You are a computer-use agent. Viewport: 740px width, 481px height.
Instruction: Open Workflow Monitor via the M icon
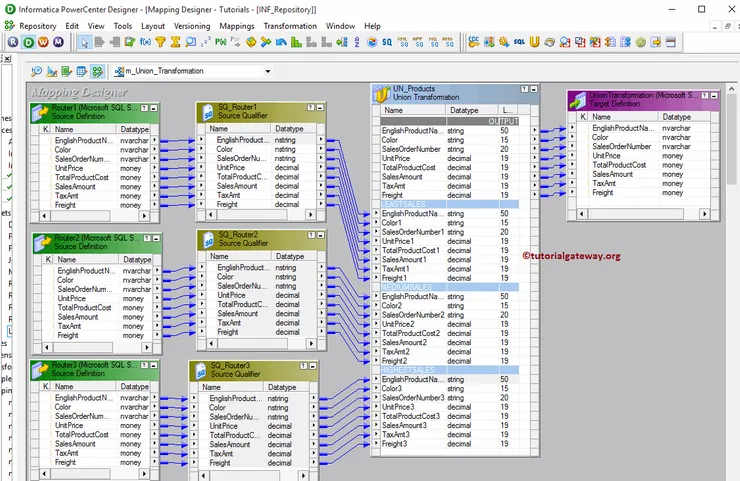pos(59,42)
